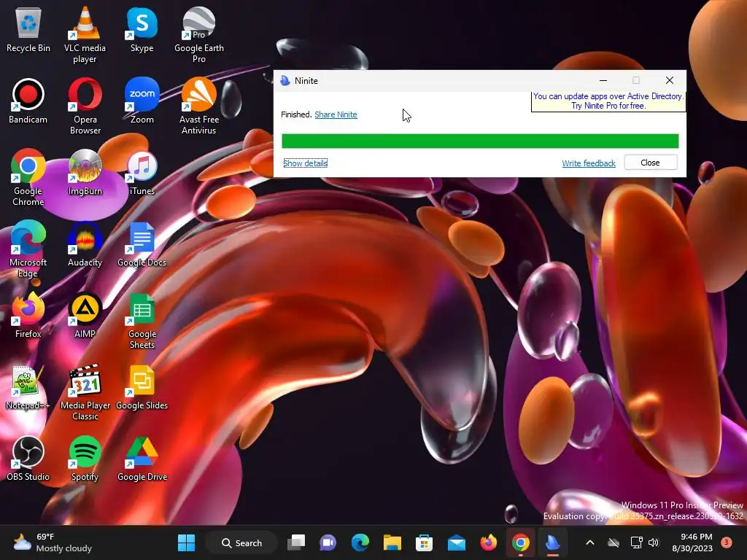Select the Bandicam desktop icon
The width and height of the screenshot is (747, 560).
coord(28,101)
